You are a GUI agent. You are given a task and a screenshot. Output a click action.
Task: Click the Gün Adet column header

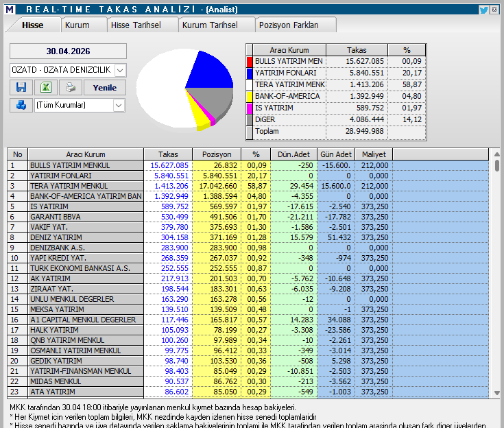pos(336,154)
